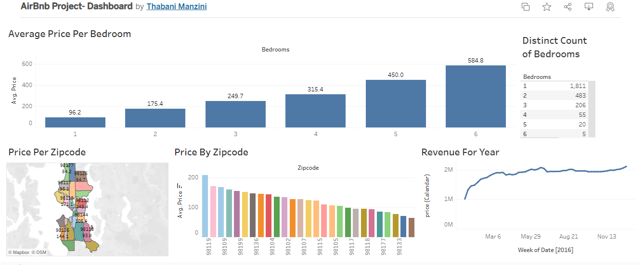Open author link Thabani Manzini

[177, 7]
